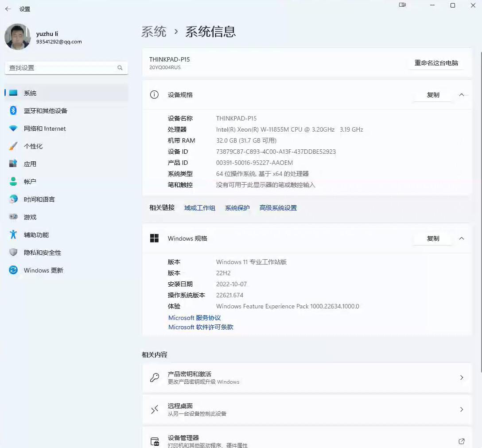
Task: Open Microsoft 服务协议 link
Action: tap(194, 318)
